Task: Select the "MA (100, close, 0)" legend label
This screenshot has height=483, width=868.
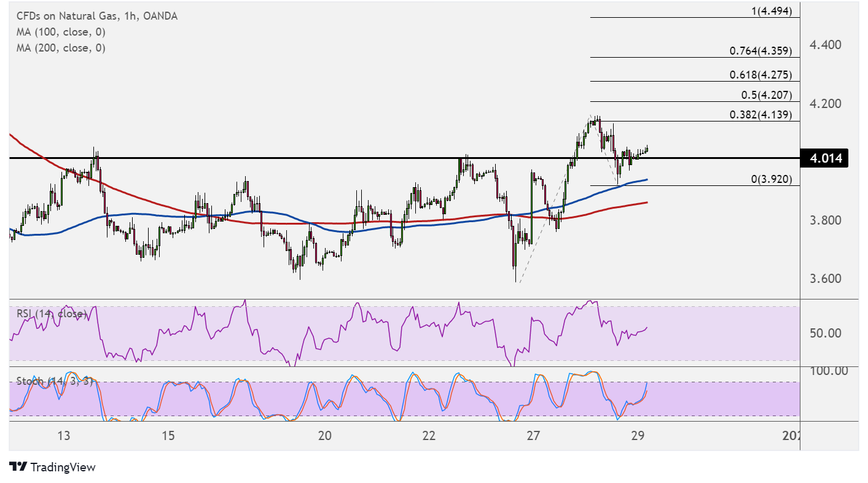Action: 61,33
